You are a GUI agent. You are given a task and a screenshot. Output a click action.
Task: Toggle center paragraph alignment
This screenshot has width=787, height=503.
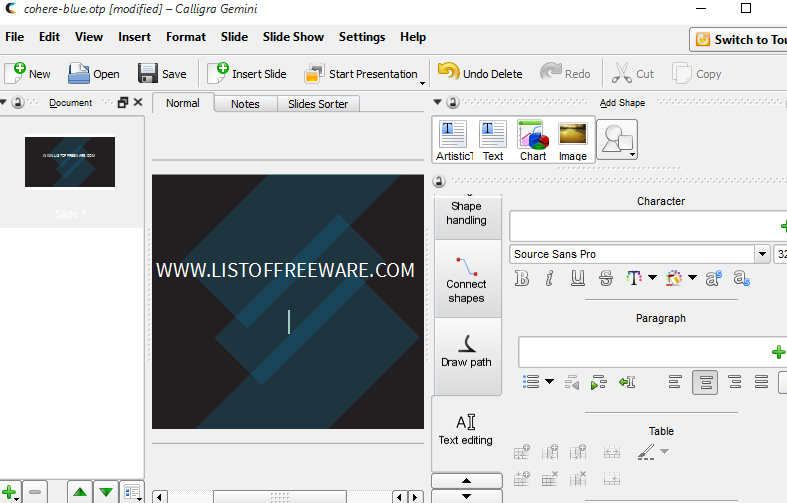click(705, 383)
